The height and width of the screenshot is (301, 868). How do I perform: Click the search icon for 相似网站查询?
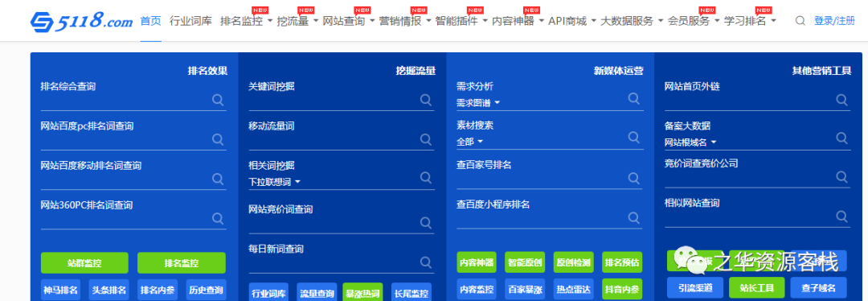842,216
